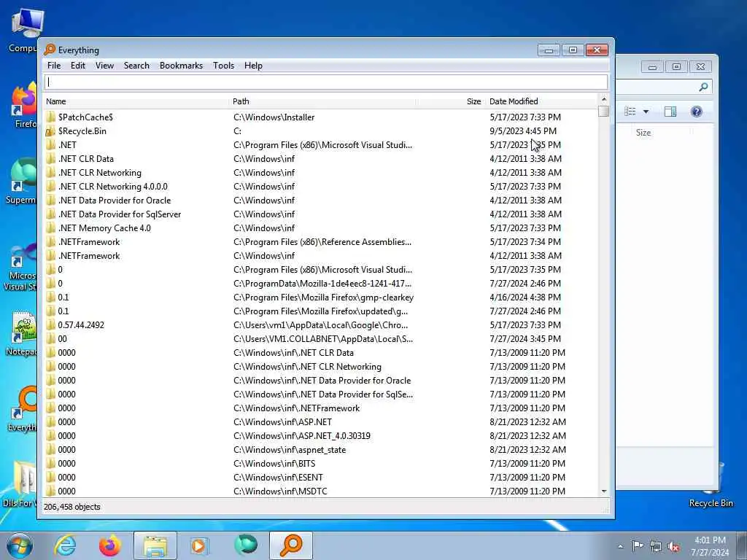Click the '206,458 objects' status bar text
The width and height of the screenshot is (747, 560).
coord(72,507)
